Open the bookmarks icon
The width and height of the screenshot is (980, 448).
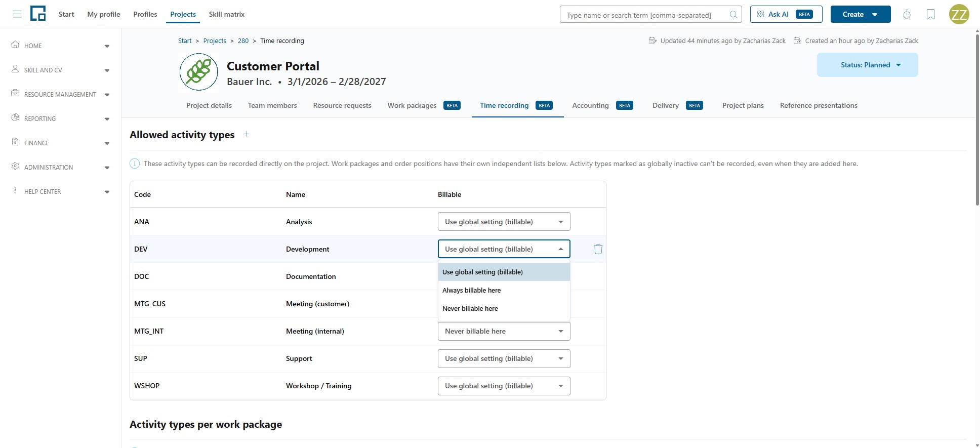point(930,14)
